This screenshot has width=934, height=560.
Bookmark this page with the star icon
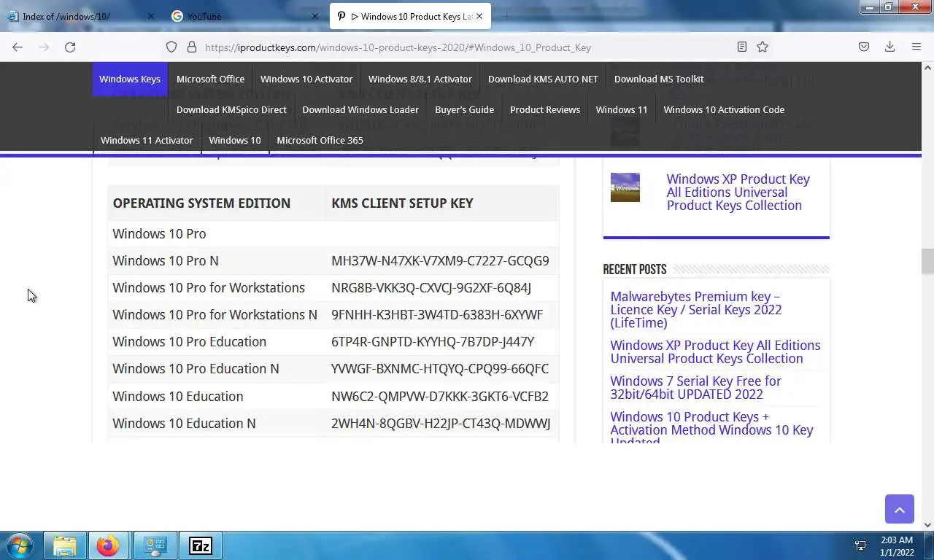[x=763, y=47]
